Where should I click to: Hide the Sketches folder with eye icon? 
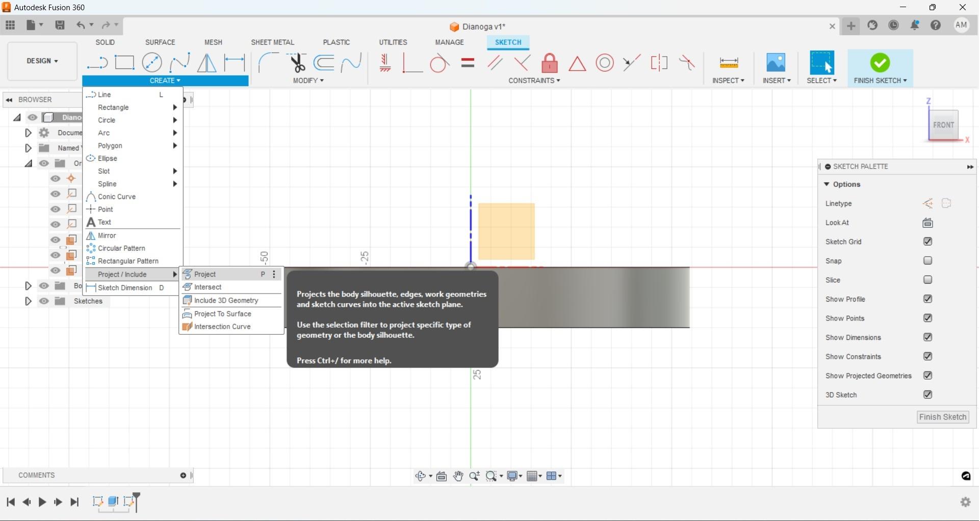pyautogui.click(x=44, y=301)
